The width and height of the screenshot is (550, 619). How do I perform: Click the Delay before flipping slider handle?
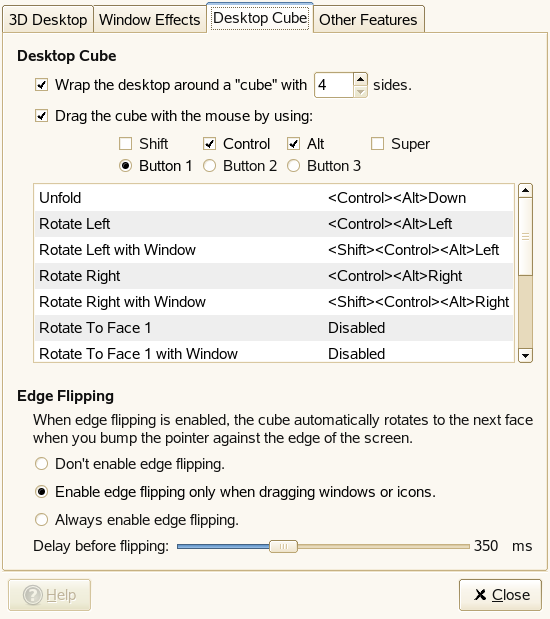(x=283, y=546)
